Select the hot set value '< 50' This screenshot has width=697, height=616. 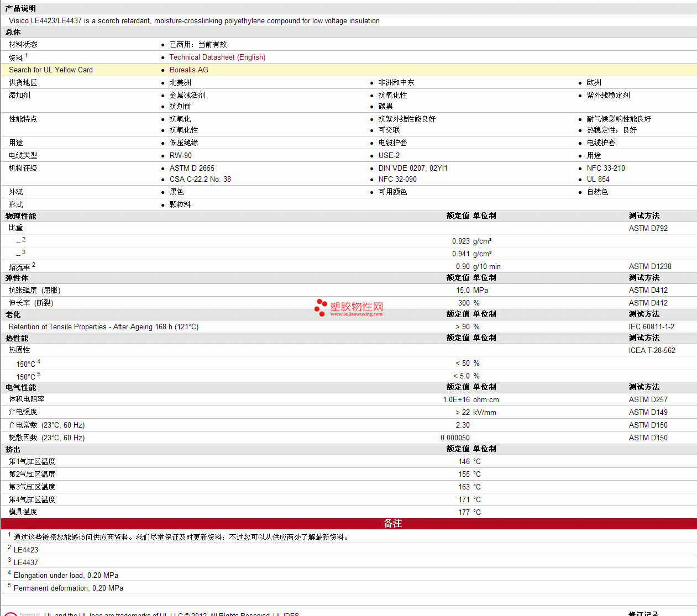463,364
